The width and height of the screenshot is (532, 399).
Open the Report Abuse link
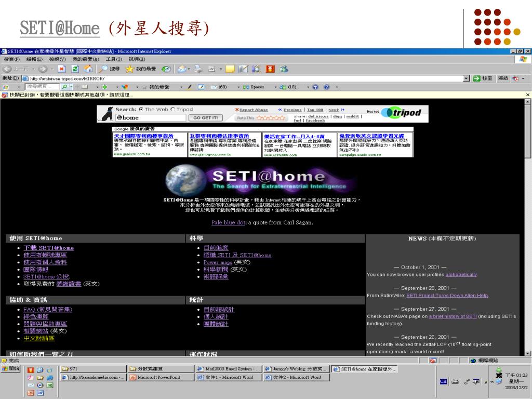(x=254, y=110)
